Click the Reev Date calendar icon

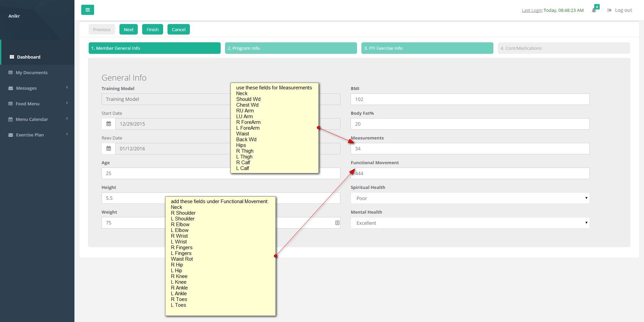click(x=109, y=149)
